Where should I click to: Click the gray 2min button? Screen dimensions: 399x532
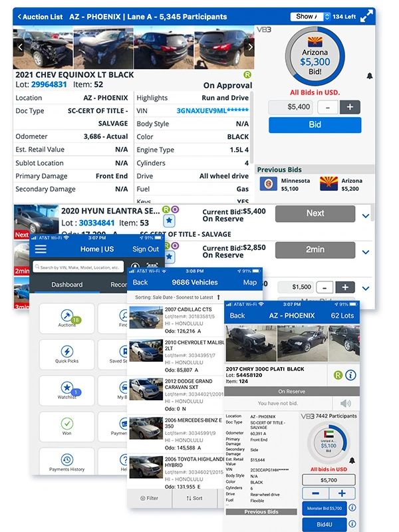[x=315, y=250]
